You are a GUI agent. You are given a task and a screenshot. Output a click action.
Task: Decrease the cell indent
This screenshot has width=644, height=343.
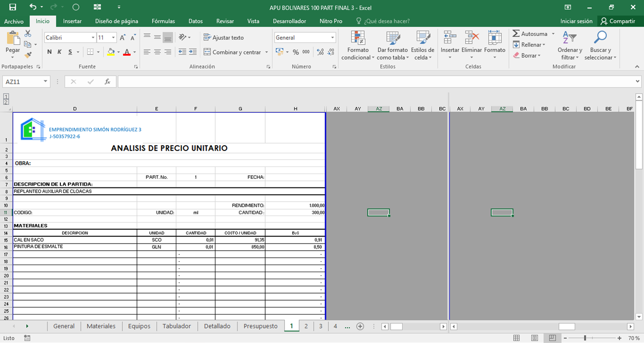coord(183,52)
